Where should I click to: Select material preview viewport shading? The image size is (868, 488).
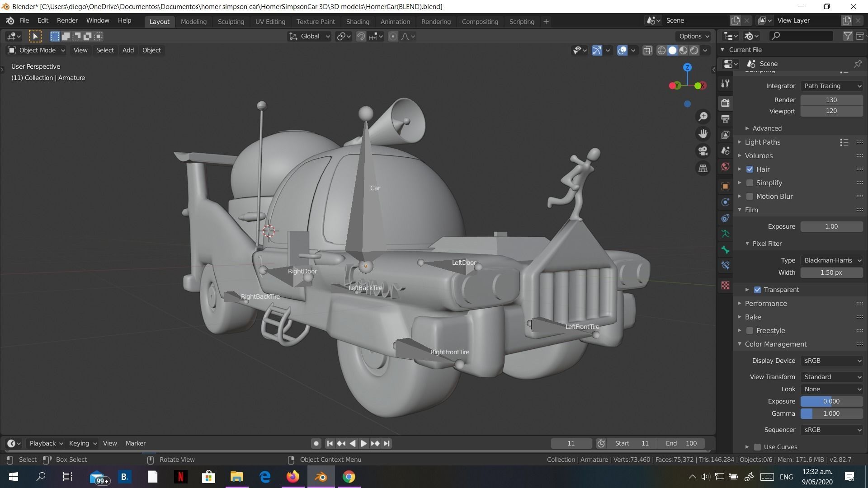(x=683, y=50)
